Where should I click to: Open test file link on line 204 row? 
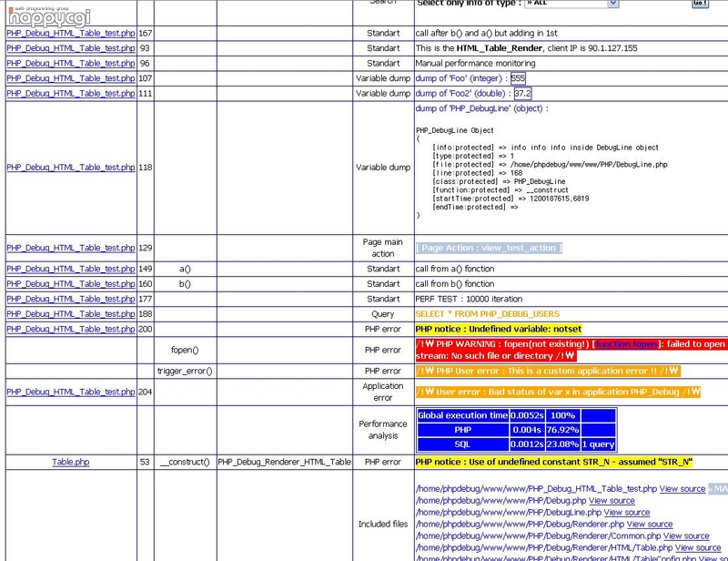[x=71, y=393]
